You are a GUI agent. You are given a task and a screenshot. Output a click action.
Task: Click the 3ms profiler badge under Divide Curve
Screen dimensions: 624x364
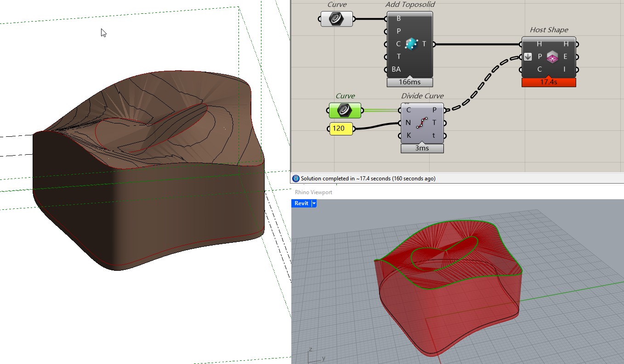[422, 149]
